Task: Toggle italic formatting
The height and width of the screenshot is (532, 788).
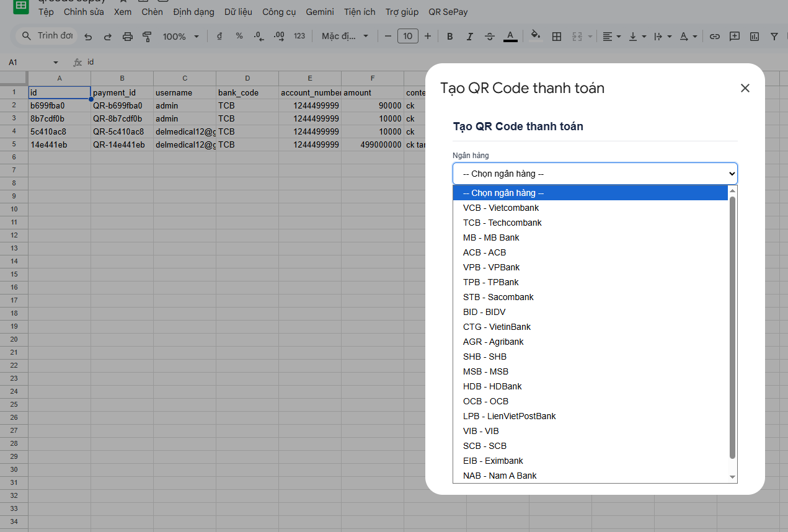Action: (x=470, y=37)
